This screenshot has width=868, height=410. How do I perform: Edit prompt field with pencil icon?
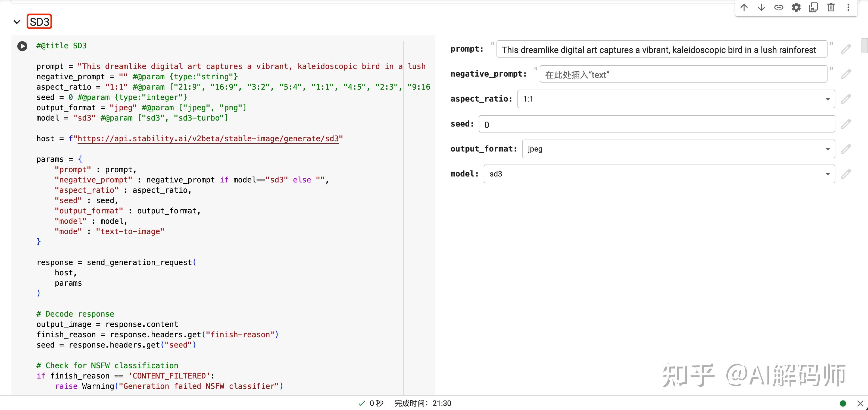(x=846, y=49)
